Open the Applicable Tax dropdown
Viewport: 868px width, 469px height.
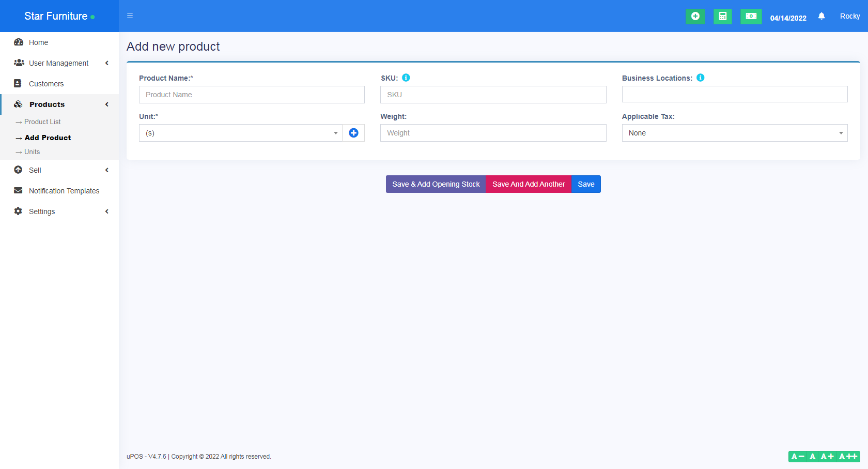click(x=734, y=133)
